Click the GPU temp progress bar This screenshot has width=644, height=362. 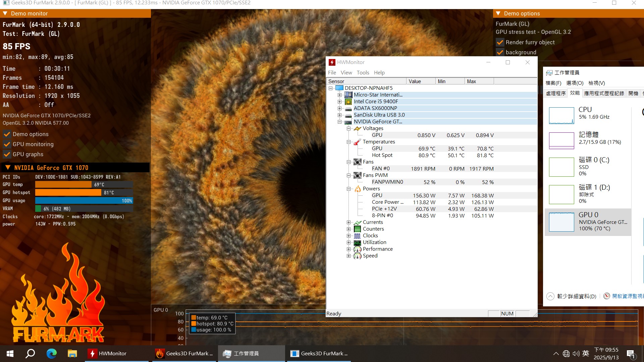(84, 185)
